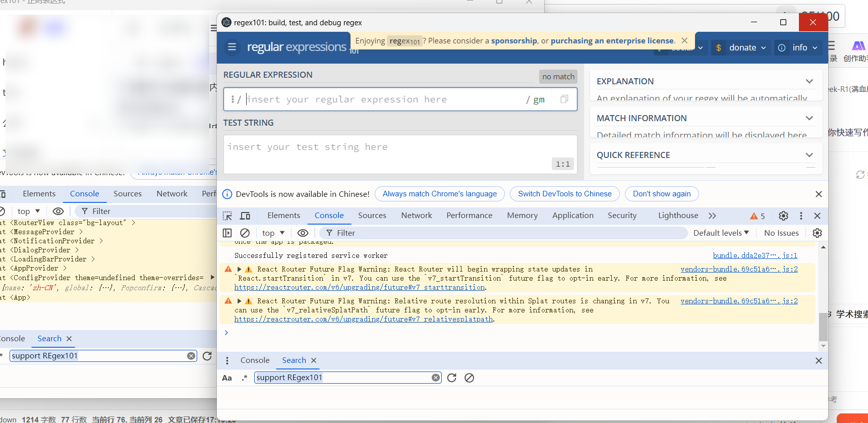Image resolution: width=868 pixels, height=423 pixels.
Task: Follow the purchasing an enterprise license link
Action: [612, 41]
